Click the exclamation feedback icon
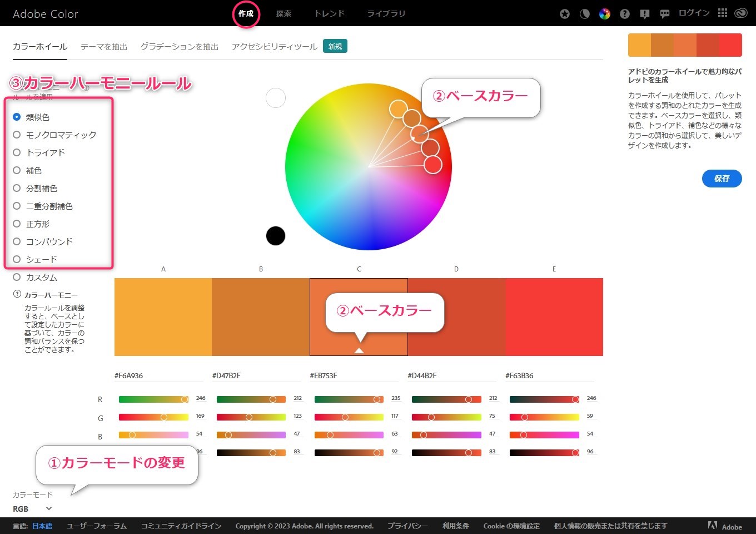 point(645,14)
